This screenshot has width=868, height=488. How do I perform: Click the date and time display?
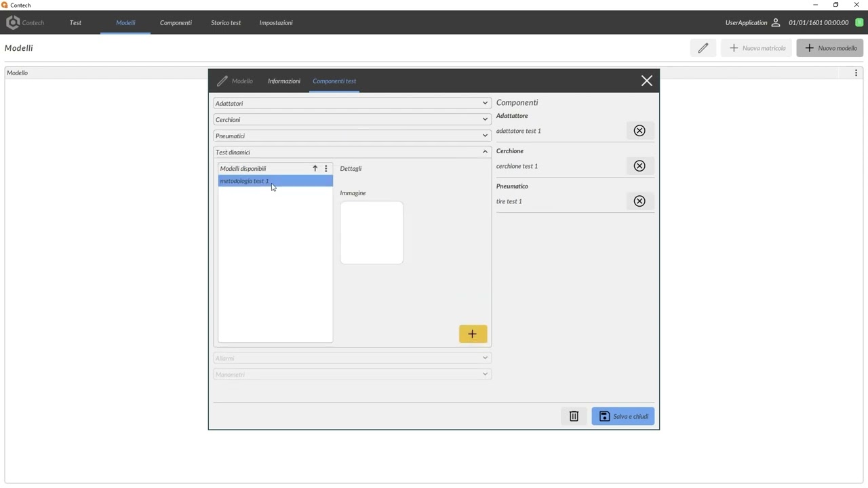[818, 22]
